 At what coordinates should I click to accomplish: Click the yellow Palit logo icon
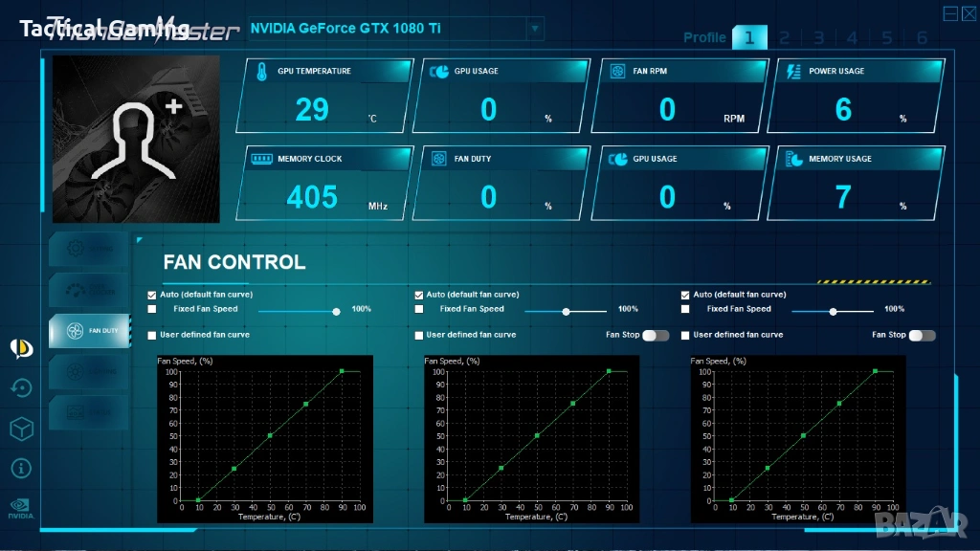pos(21,347)
